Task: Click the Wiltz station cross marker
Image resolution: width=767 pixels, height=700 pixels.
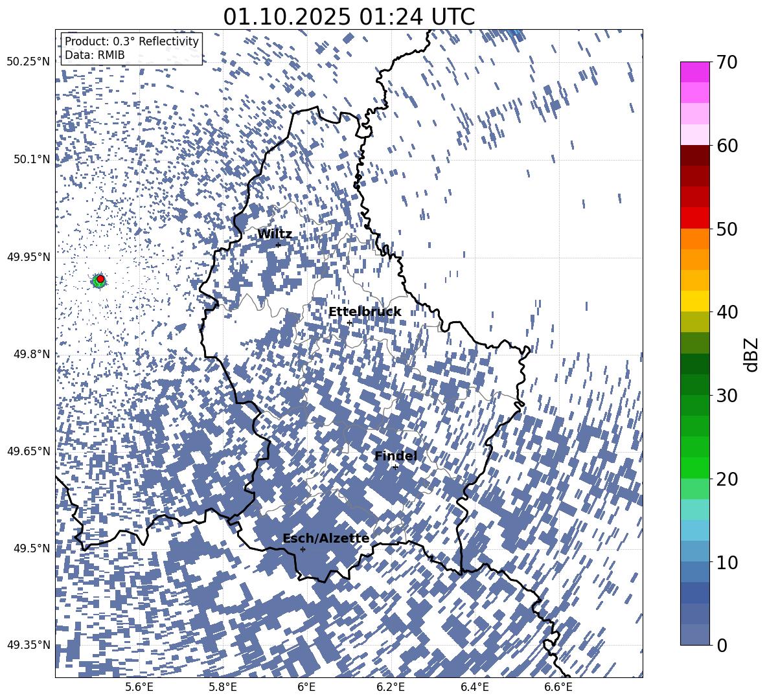Action: (279, 245)
